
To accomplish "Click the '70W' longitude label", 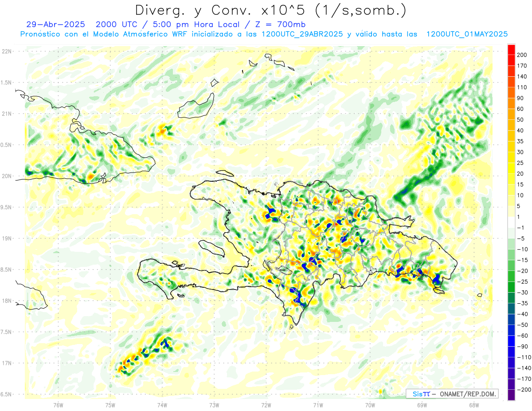I will (370, 405).
